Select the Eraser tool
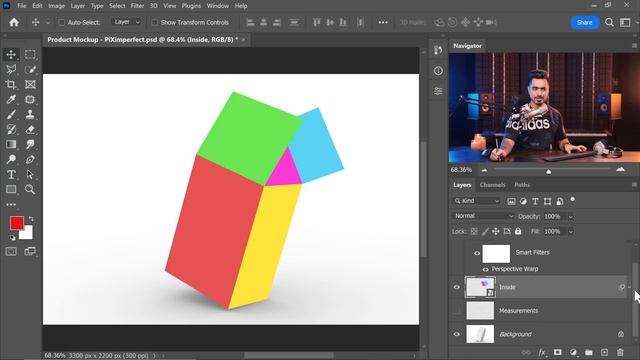The width and height of the screenshot is (640, 360). coord(30,130)
